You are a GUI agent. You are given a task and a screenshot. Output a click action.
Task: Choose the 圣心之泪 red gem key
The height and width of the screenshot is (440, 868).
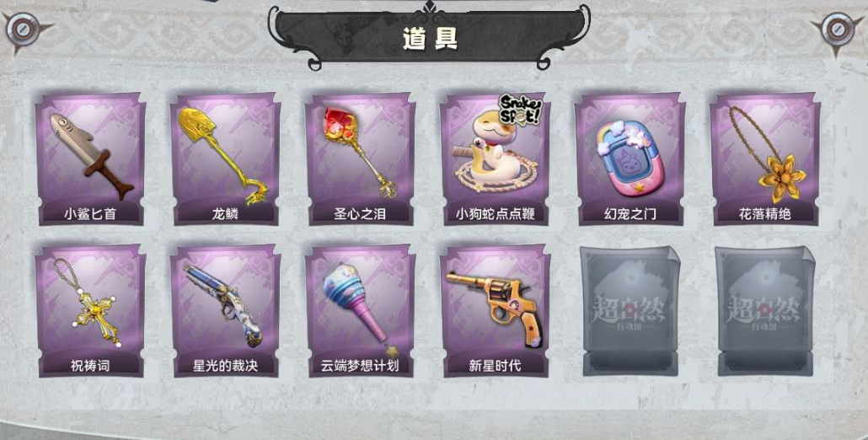pyautogui.click(x=361, y=158)
